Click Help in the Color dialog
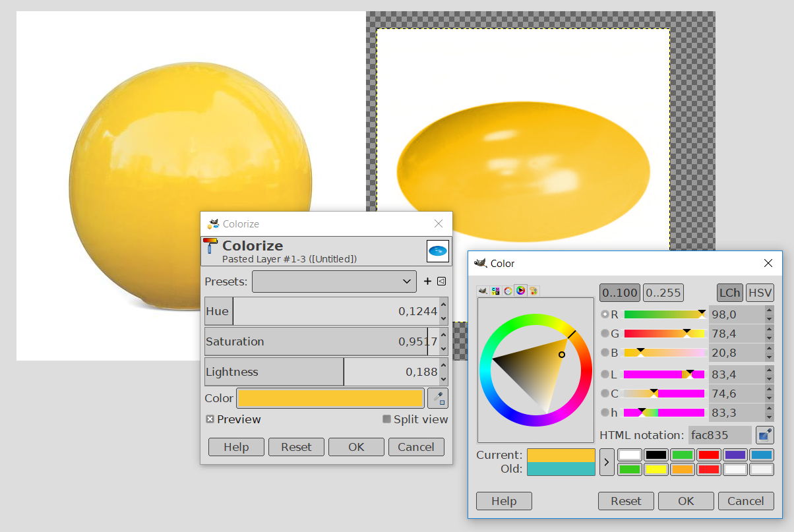Viewport: 794px width, 532px height. coord(504,501)
